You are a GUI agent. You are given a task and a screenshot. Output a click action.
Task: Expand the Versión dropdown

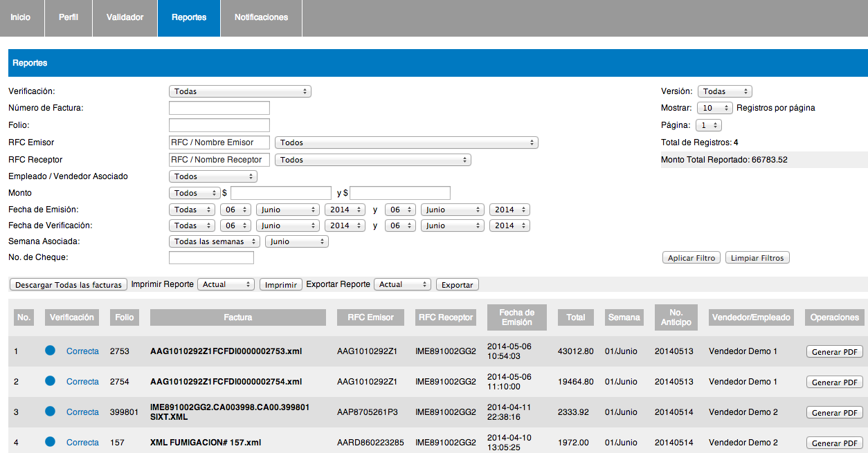(724, 91)
